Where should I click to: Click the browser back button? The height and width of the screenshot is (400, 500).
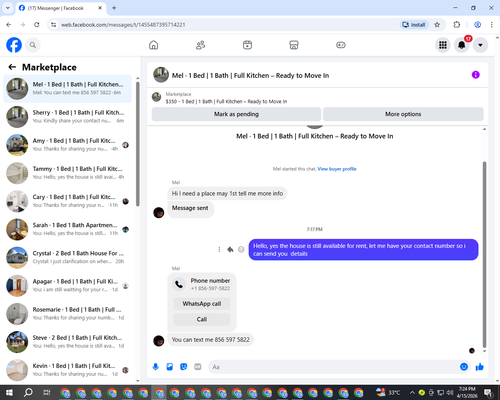point(9,25)
